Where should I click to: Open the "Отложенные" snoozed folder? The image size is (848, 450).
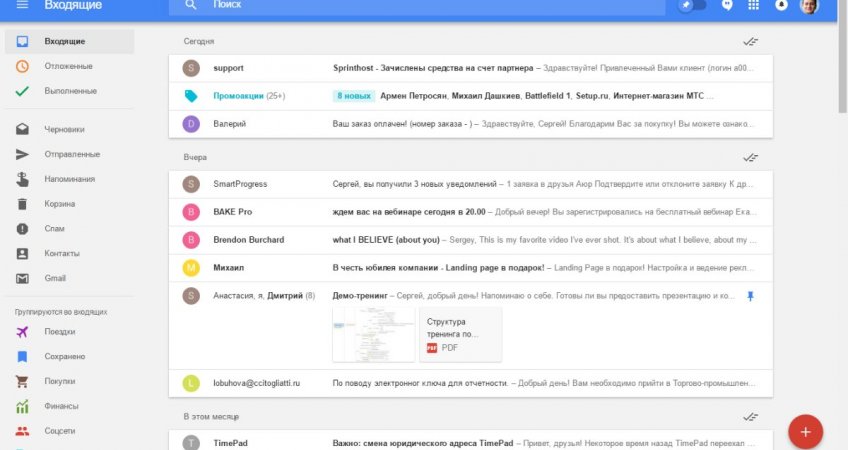[68, 66]
